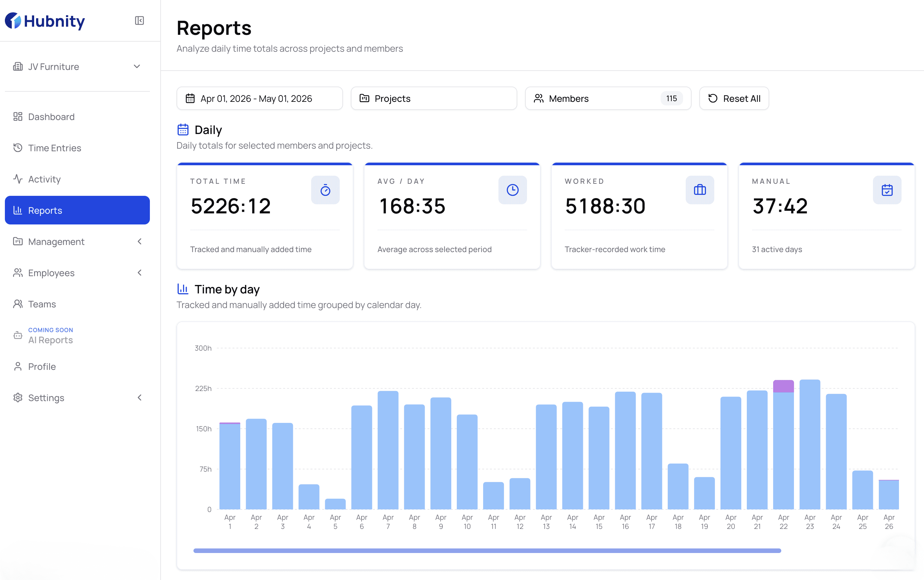Viewport: 924px width, 580px height.
Task: Open the Management menu
Action: click(x=77, y=241)
